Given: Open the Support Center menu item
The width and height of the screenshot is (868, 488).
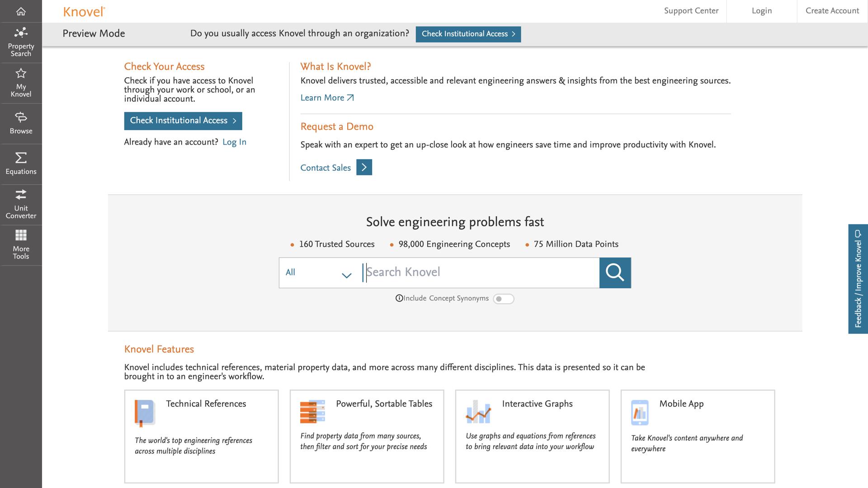Looking at the screenshot, I should click(691, 11).
